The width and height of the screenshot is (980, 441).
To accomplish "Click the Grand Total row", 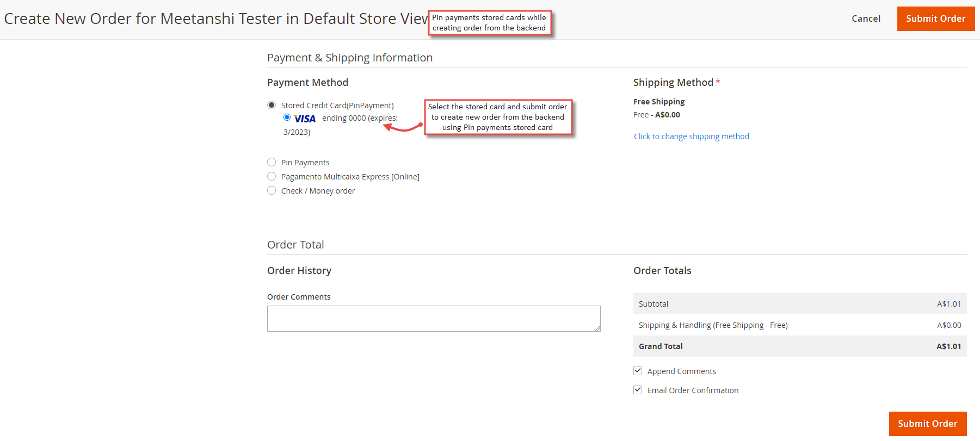I will pyautogui.click(x=799, y=346).
